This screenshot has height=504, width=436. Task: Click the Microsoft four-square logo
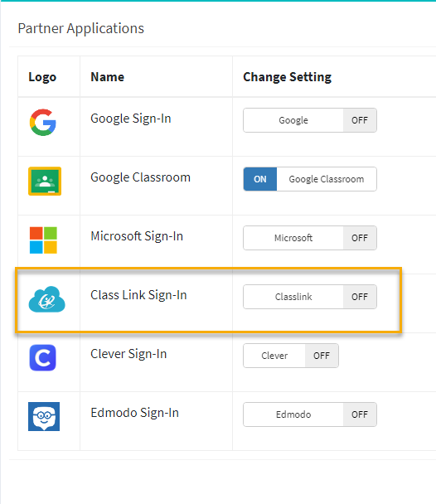click(43, 240)
